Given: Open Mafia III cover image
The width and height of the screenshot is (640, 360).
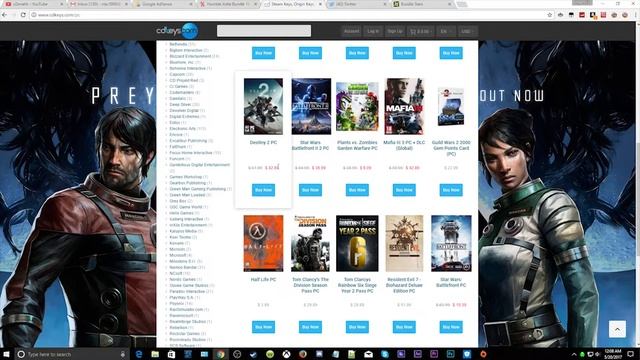Looking at the screenshot, I should point(404,107).
